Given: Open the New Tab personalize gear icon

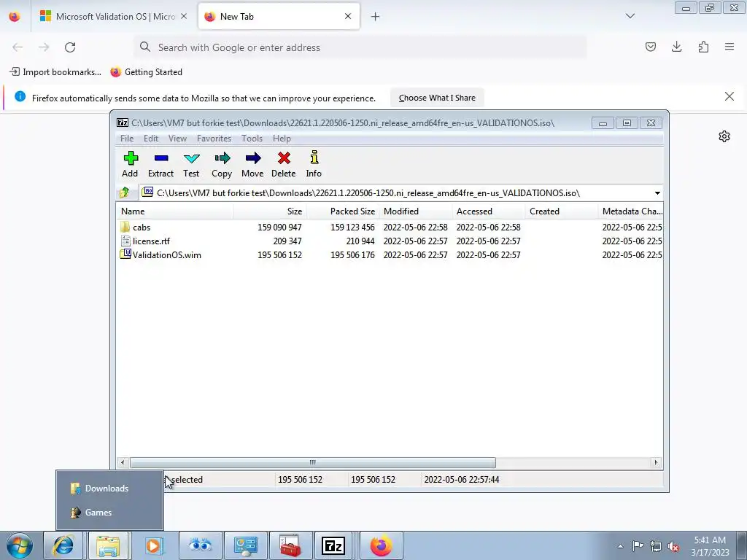Looking at the screenshot, I should pyautogui.click(x=724, y=136).
